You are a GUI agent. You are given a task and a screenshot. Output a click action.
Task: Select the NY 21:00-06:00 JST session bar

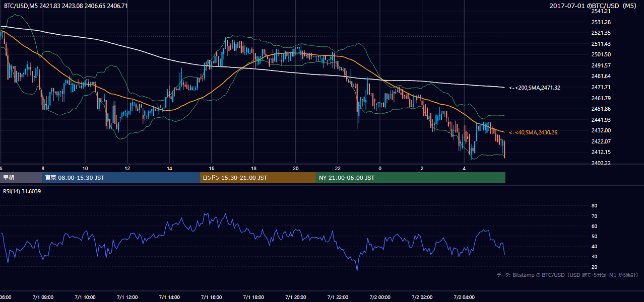click(411, 178)
